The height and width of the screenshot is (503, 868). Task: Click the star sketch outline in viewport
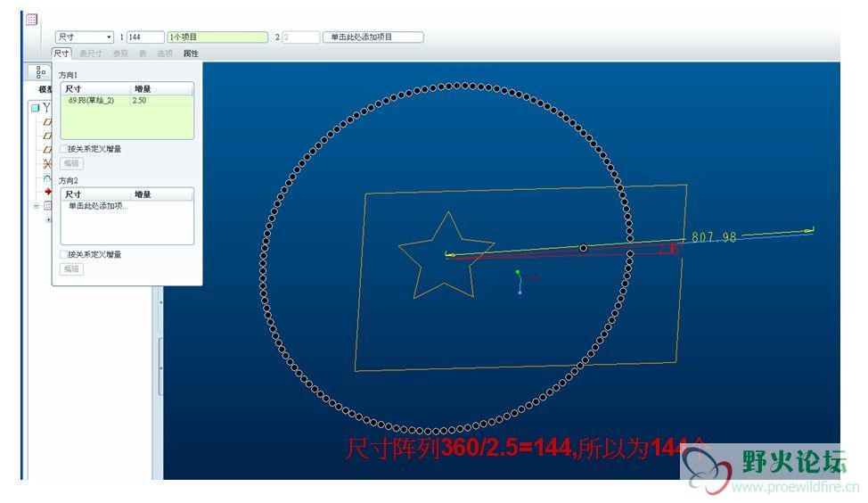446,255
